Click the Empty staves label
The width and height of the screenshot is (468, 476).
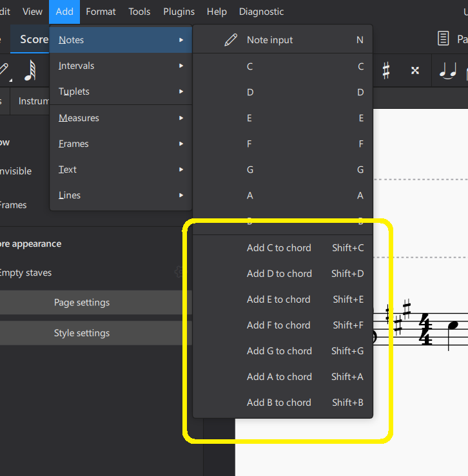click(26, 272)
